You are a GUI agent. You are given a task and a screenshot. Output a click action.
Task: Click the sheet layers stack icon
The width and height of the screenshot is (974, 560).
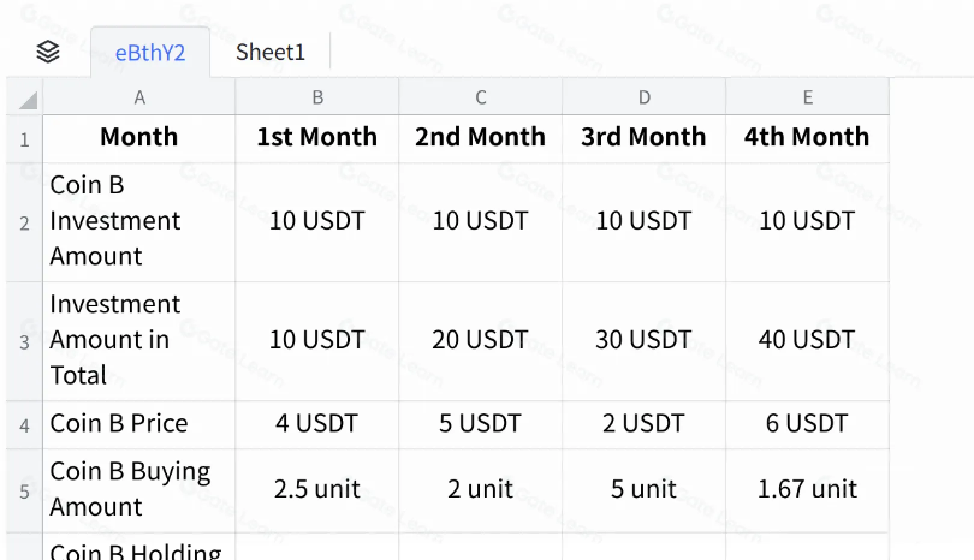click(48, 52)
